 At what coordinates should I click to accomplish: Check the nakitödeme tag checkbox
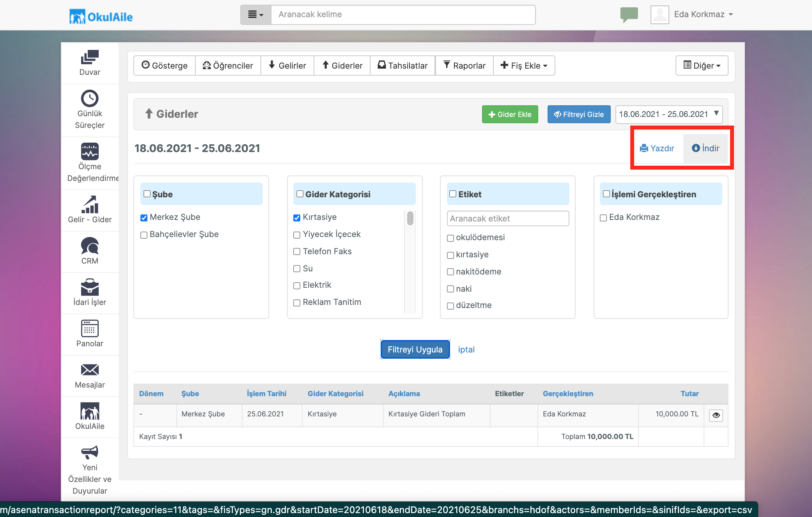tap(450, 272)
